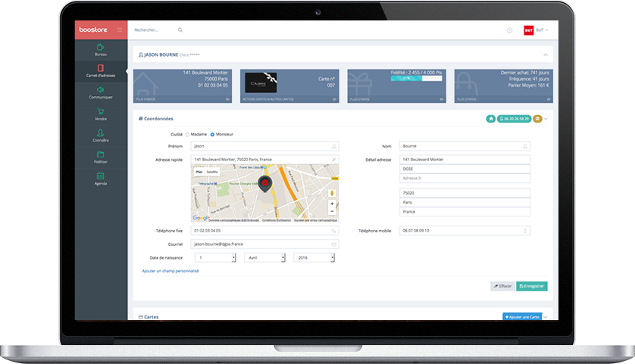Click the 141 Boulevard Mortier detail field
635x364 pixels.
coord(465,160)
